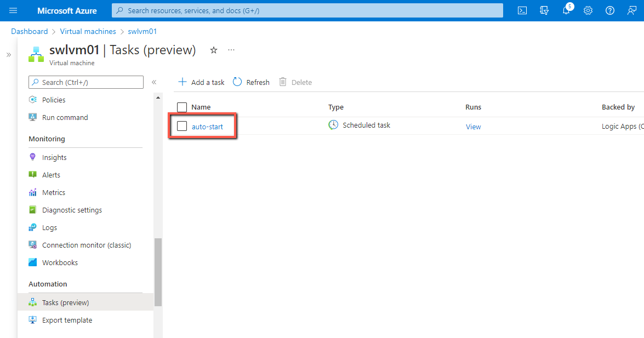View runs of auto-start task
Viewport: 644px width, 338px height.
click(x=473, y=127)
